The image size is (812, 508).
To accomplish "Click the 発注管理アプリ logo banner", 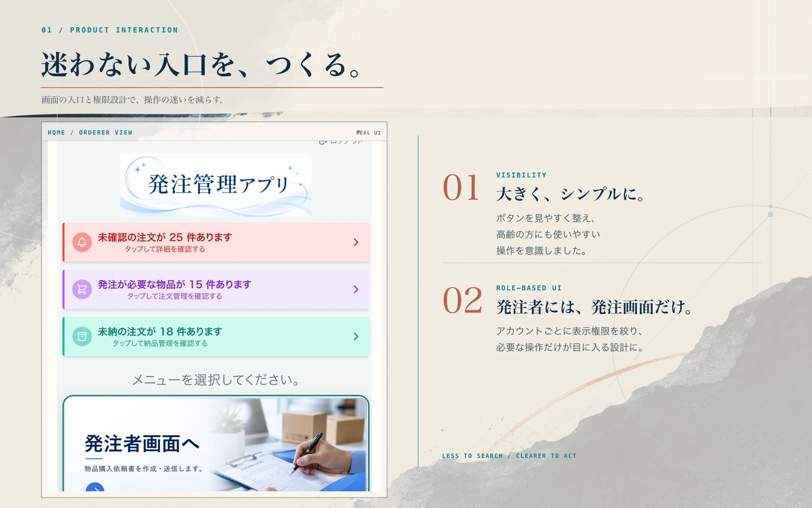I will coord(216,185).
